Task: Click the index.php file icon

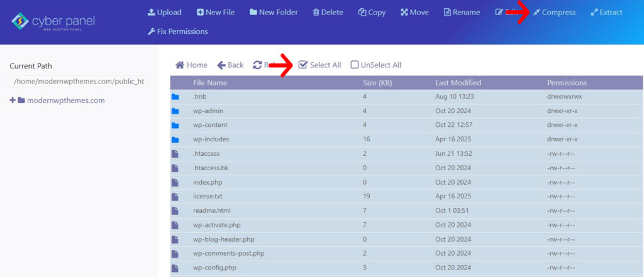Action: click(175, 182)
